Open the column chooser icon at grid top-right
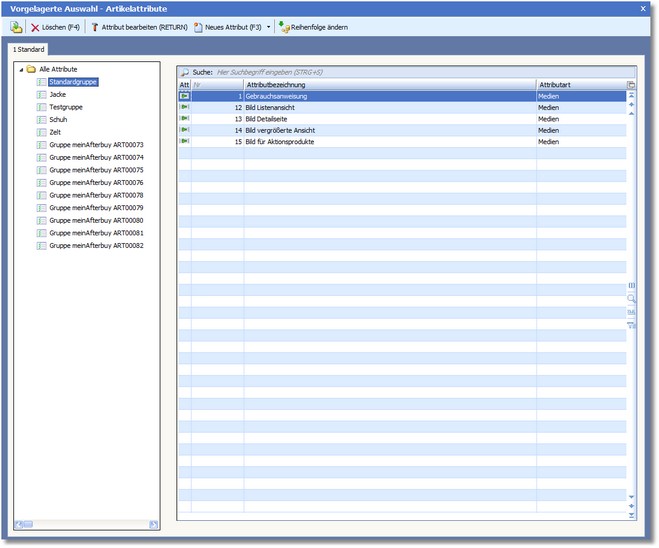659x548 pixels. [631, 85]
